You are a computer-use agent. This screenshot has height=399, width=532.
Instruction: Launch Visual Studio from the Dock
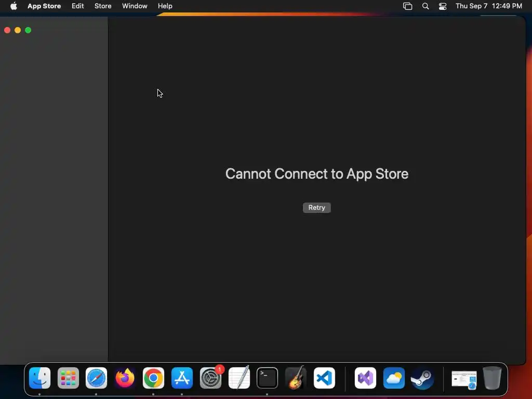(x=365, y=378)
